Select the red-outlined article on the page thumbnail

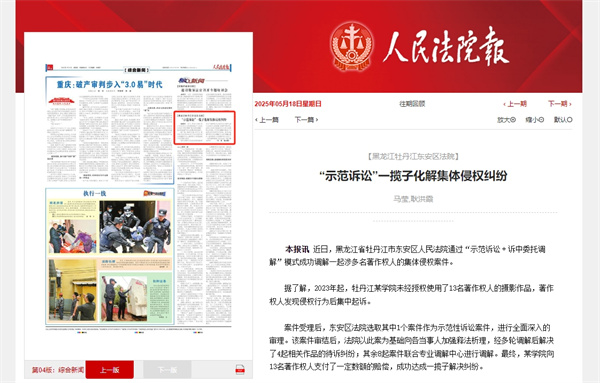tap(204, 127)
